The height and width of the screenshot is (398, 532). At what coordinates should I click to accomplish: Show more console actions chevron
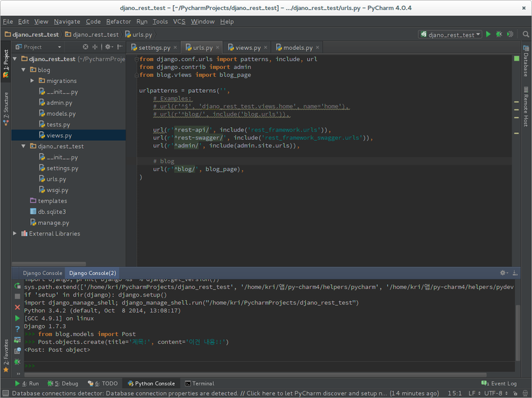[x=18, y=374]
